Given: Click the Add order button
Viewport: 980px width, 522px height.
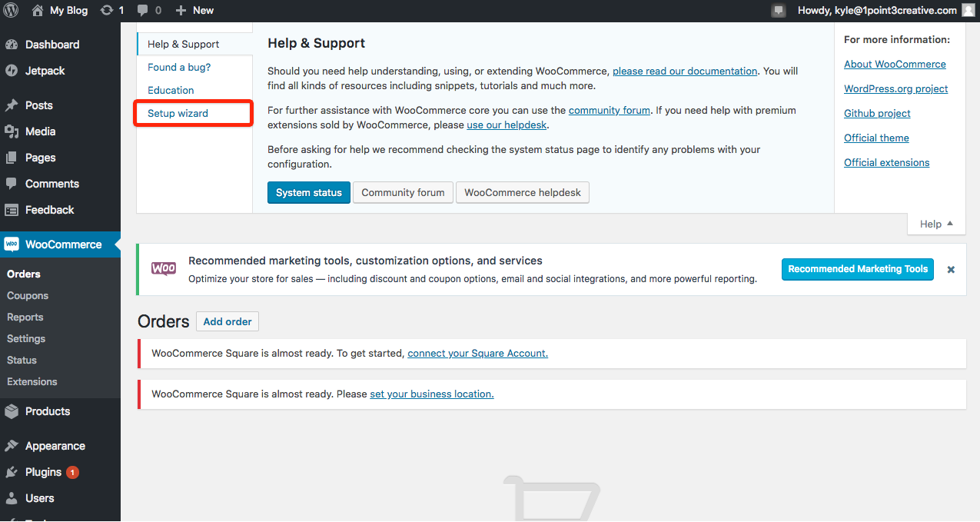Looking at the screenshot, I should coord(228,321).
